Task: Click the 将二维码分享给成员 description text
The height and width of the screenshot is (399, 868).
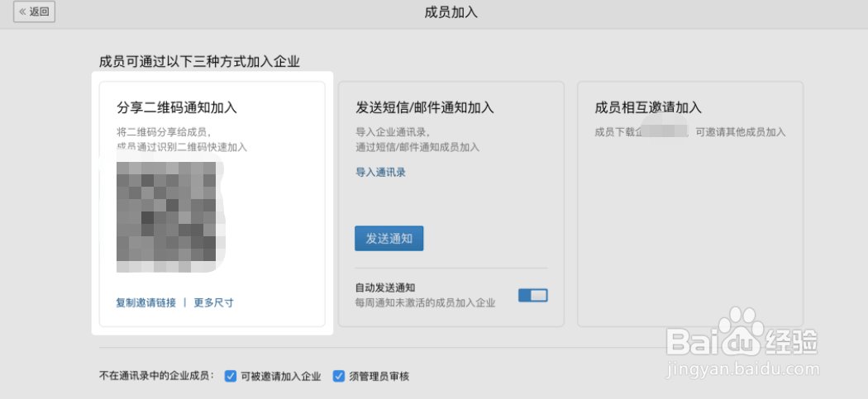Action: 164,132
